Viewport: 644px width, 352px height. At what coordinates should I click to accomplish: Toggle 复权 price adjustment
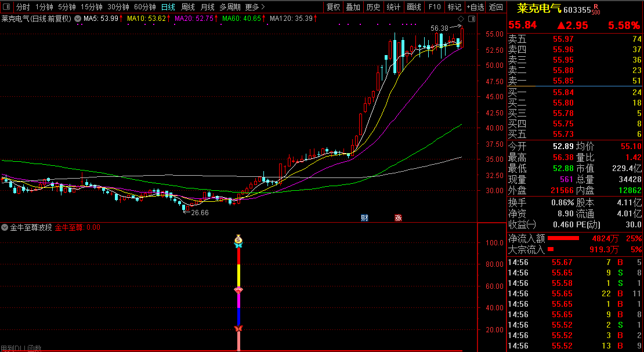[333, 7]
